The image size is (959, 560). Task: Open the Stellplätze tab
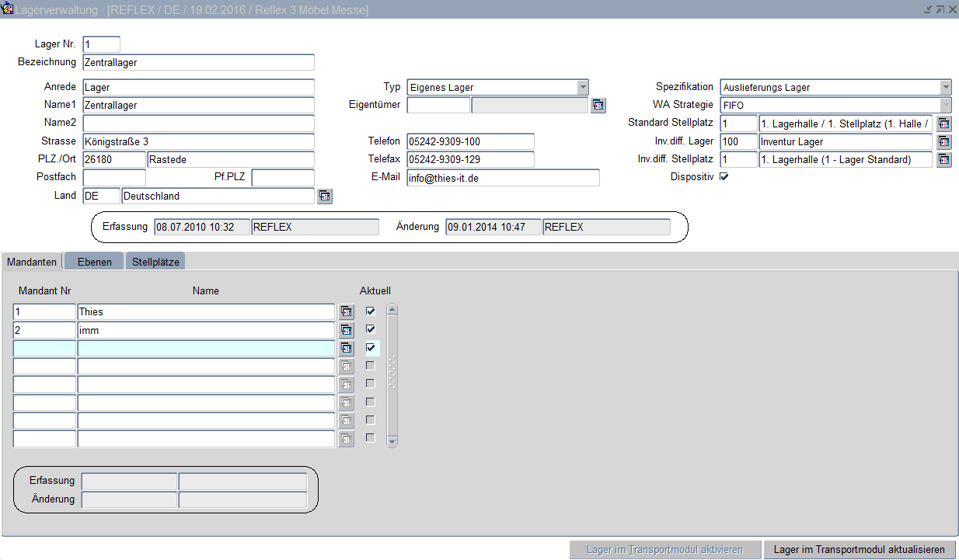click(155, 262)
